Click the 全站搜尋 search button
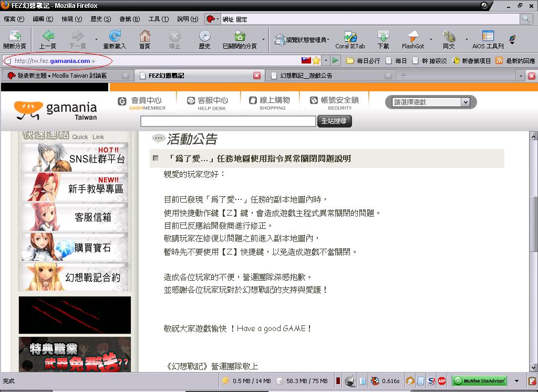Screen dimensions: 538x392 point(335,121)
